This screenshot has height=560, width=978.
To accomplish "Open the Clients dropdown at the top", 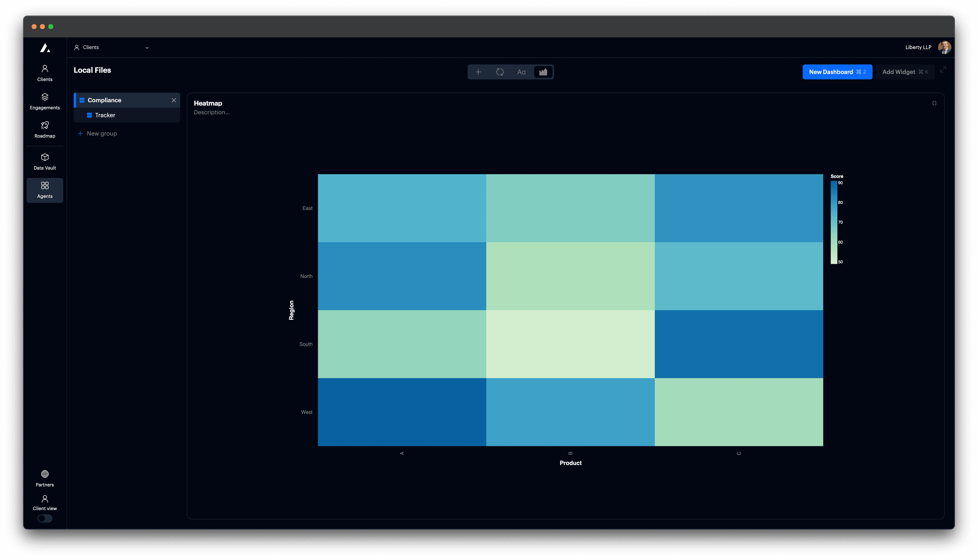I will coord(112,47).
